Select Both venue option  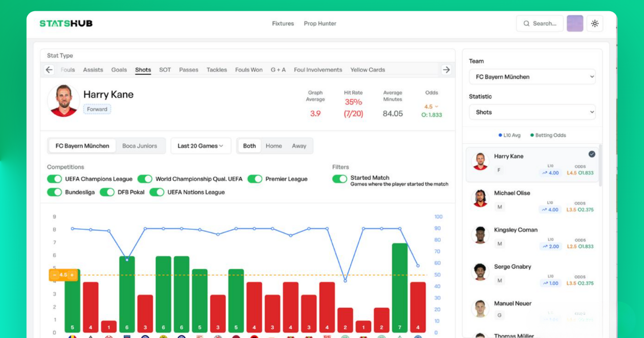(x=249, y=146)
